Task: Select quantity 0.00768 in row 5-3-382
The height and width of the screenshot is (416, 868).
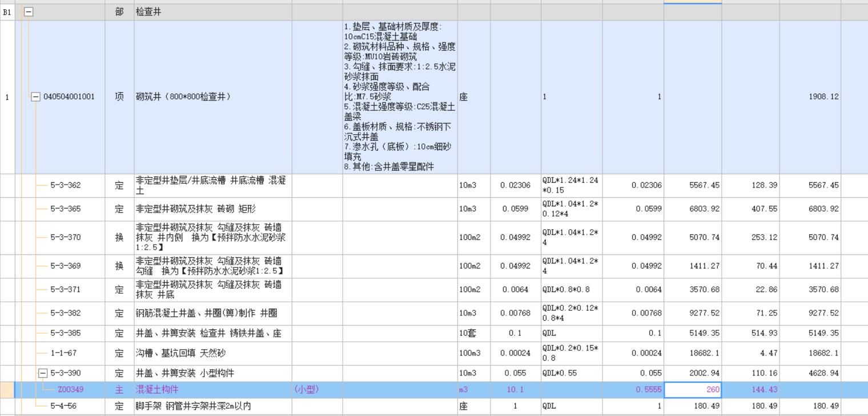Action: (x=515, y=313)
